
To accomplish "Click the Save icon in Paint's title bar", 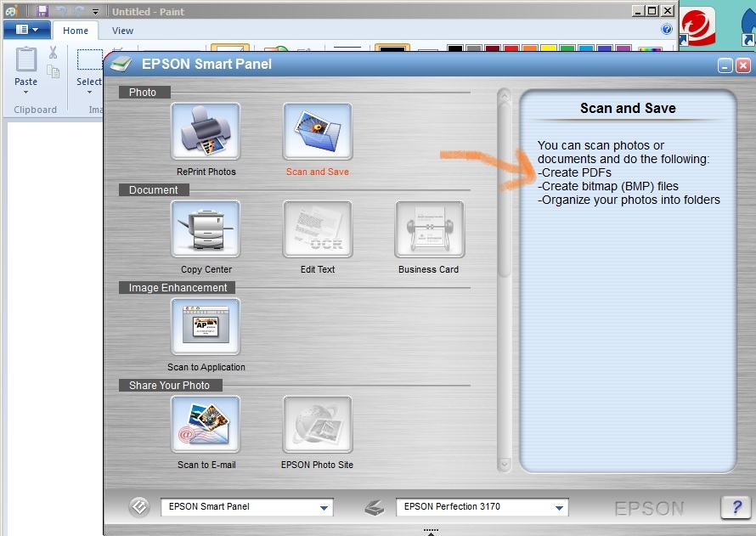I will point(42,11).
